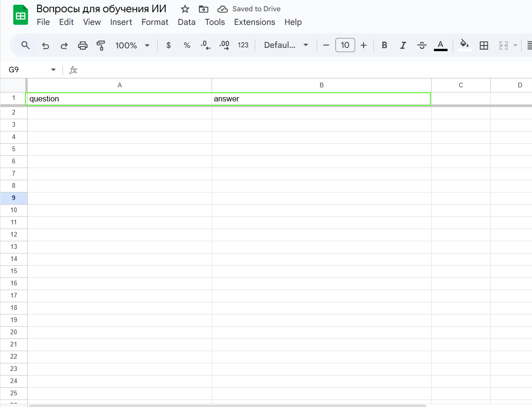Open the name box dropdown arrow
This screenshot has width=532, height=407.
(x=53, y=70)
